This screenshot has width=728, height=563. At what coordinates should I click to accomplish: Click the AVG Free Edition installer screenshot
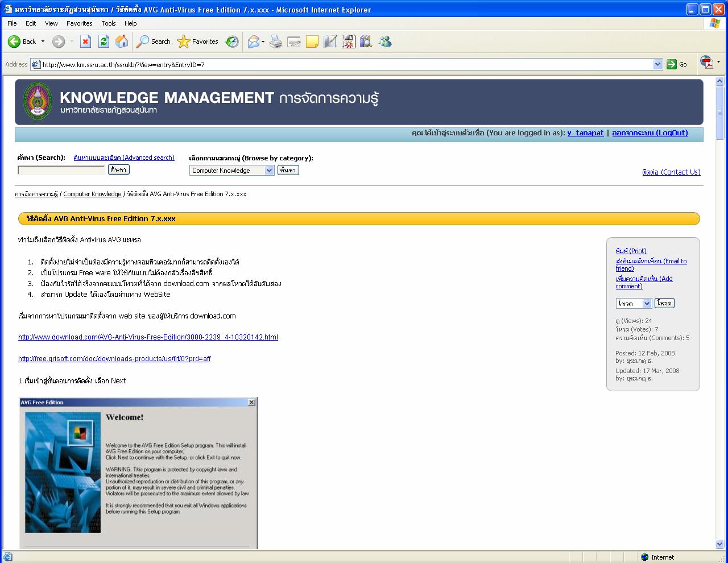[138, 473]
